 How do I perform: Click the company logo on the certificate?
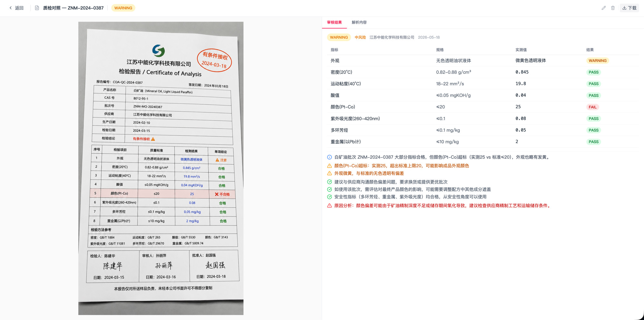[159, 51]
